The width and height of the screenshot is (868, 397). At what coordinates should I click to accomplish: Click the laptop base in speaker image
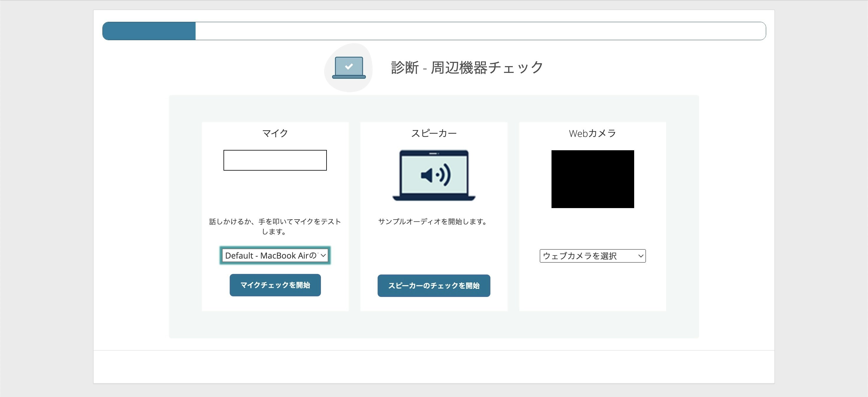tap(434, 198)
